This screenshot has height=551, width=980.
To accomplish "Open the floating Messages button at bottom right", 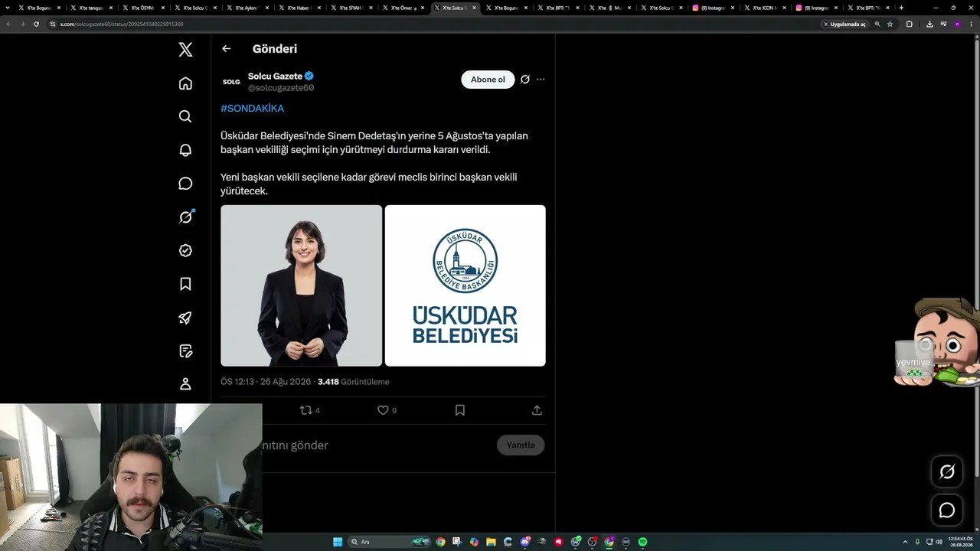I will coord(947,510).
